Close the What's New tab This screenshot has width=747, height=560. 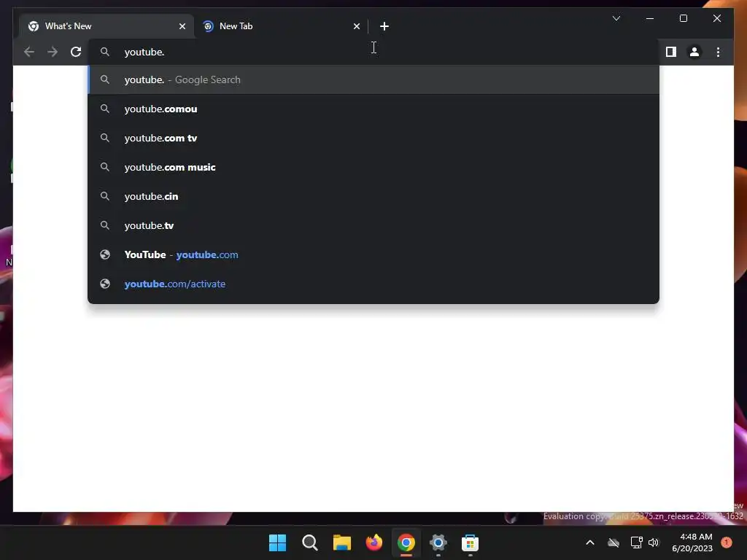[x=182, y=26]
